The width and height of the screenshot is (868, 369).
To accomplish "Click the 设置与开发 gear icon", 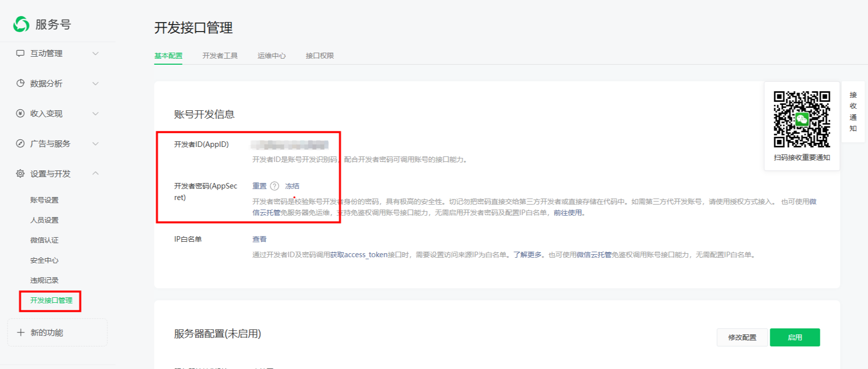I will click(x=20, y=173).
